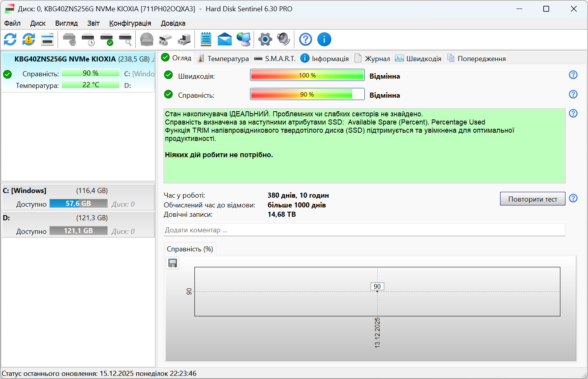The height and width of the screenshot is (379, 588).
Task: Click the blue envelope email icon
Action: [x=225, y=39]
